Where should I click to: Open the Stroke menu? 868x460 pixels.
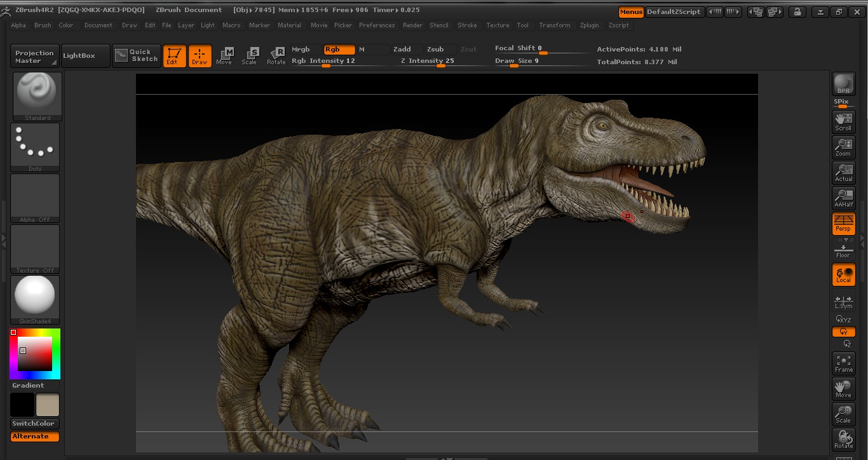click(x=467, y=25)
